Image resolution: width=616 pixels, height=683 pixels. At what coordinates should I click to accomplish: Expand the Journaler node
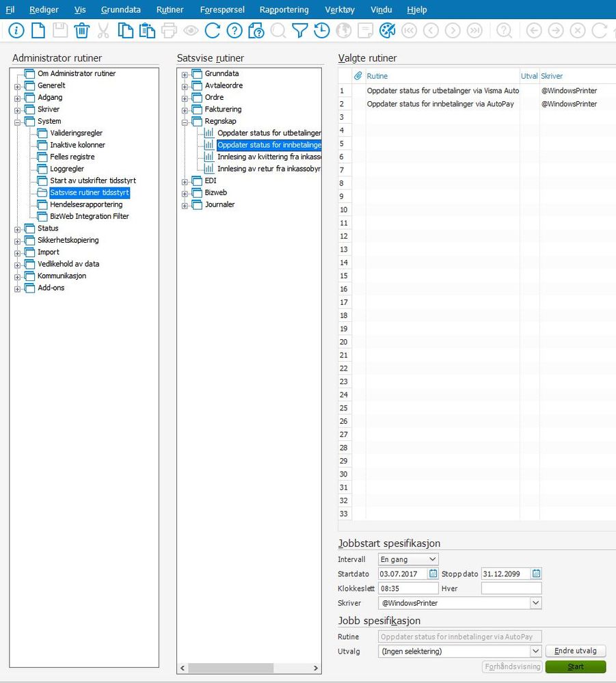[185, 206]
